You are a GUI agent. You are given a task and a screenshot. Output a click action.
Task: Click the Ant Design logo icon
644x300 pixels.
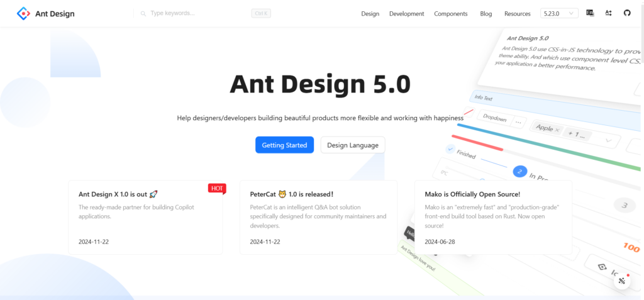[23, 14]
